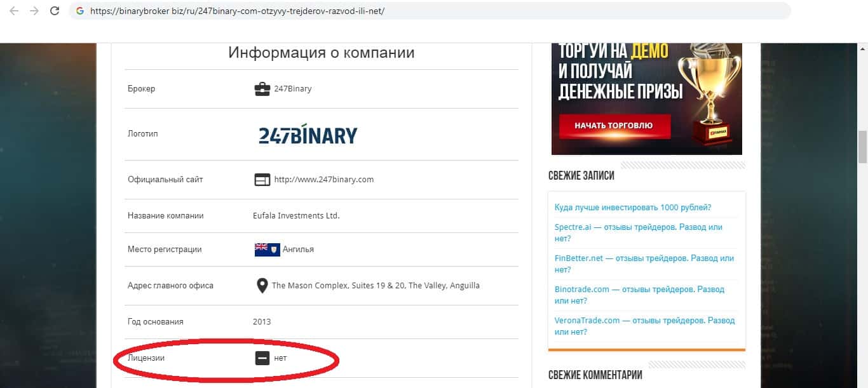Viewport: 868px width, 388px height.
Task: Click the label Официальный сайт
Action: click(x=165, y=180)
